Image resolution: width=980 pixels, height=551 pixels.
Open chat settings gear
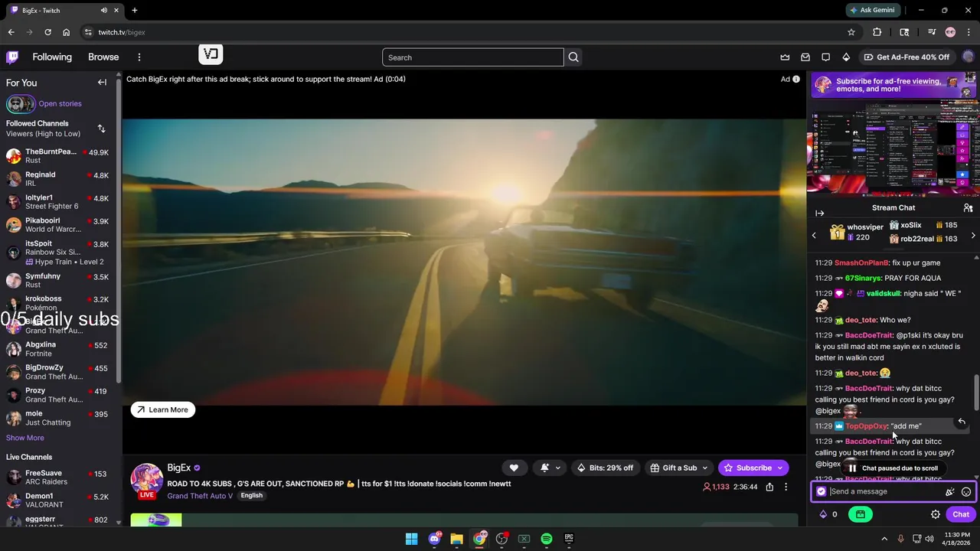[x=936, y=514]
